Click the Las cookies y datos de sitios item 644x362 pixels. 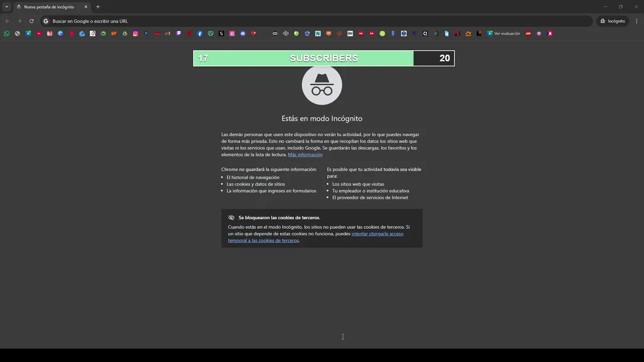pos(256,184)
